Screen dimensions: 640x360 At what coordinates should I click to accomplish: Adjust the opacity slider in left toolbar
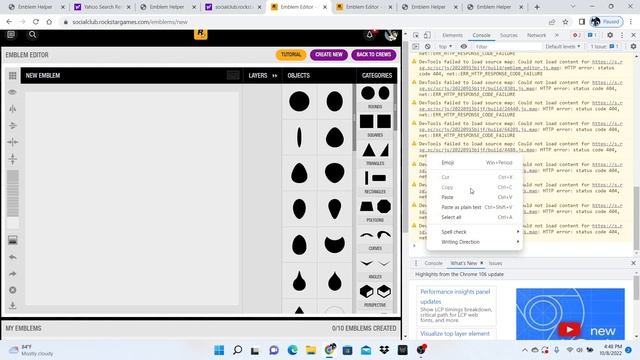[13, 193]
